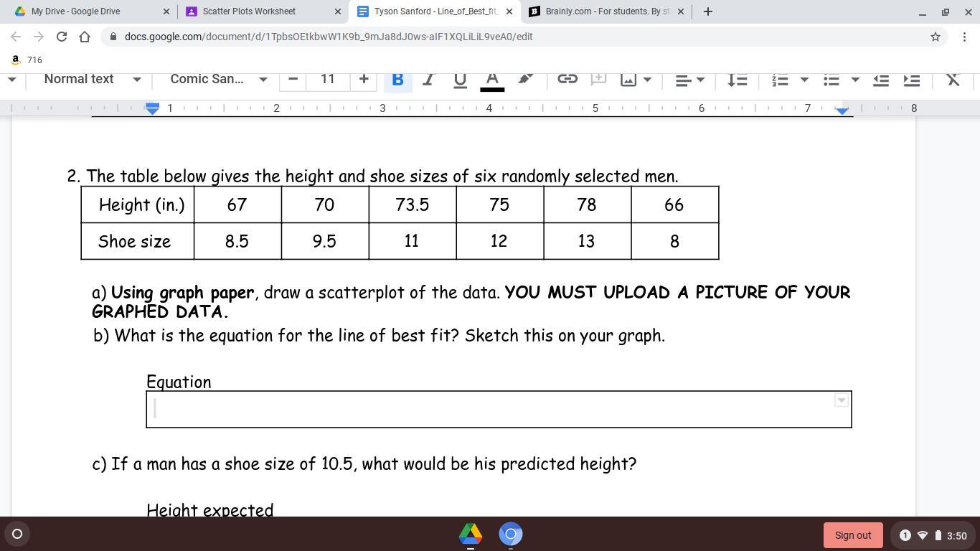980x551 pixels.
Task: Click the table cell containing 66
Action: (675, 204)
